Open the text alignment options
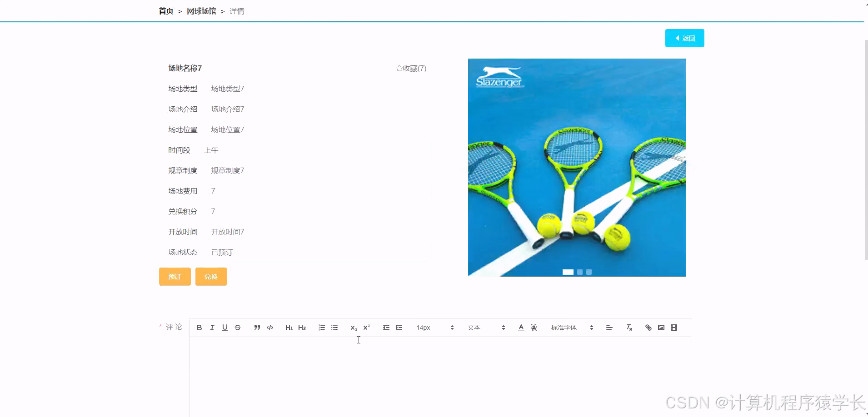The width and height of the screenshot is (868, 417). (x=609, y=328)
